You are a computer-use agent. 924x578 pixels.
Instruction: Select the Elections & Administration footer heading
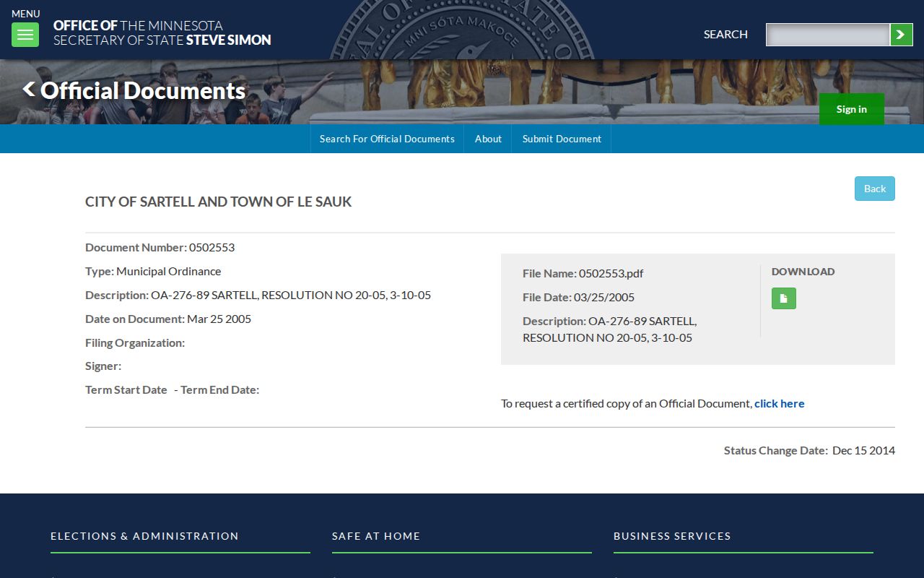click(144, 536)
